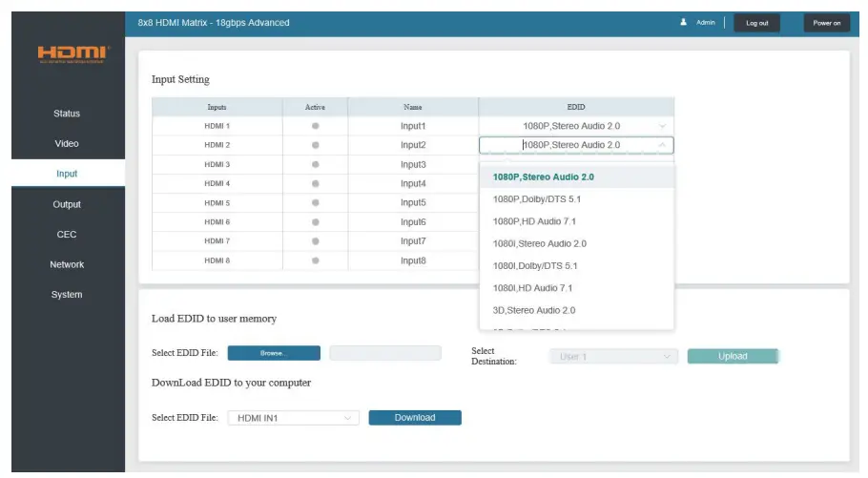868x478 pixels.
Task: Open the System page
Action: tap(67, 295)
